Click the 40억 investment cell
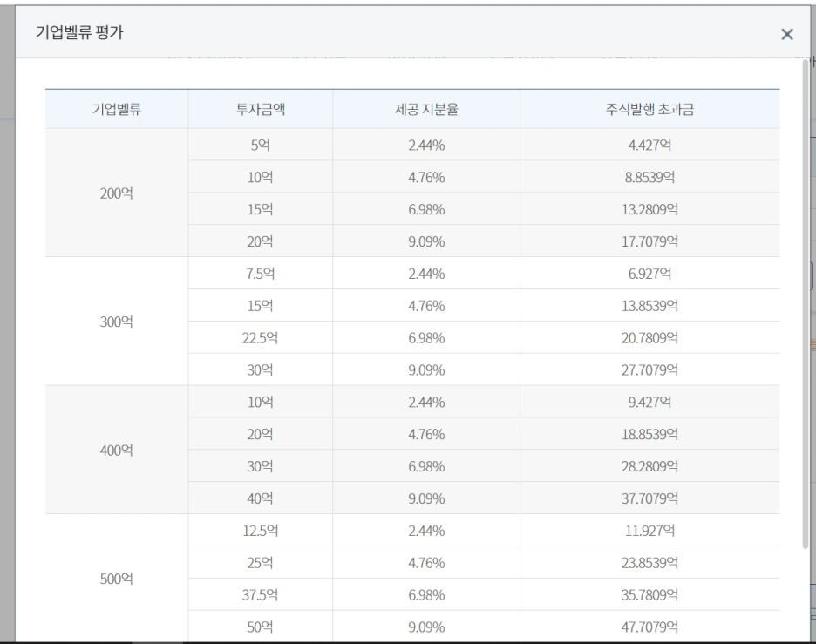 point(260,498)
